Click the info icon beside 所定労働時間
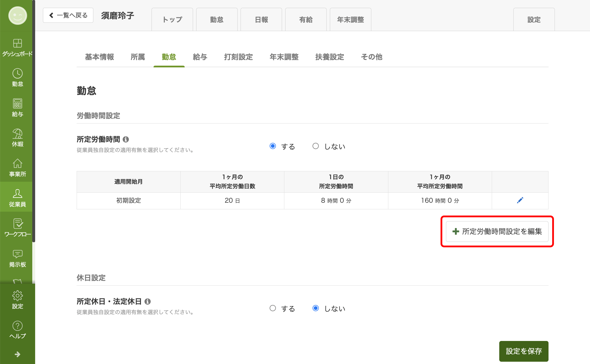Image resolution: width=590 pixels, height=364 pixels. pyautogui.click(x=126, y=139)
